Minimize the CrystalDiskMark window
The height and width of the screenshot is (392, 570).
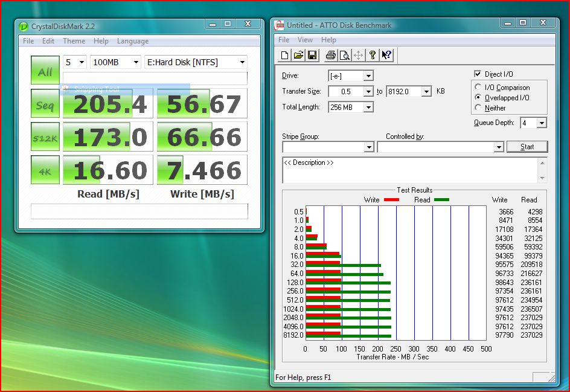[x=213, y=24]
